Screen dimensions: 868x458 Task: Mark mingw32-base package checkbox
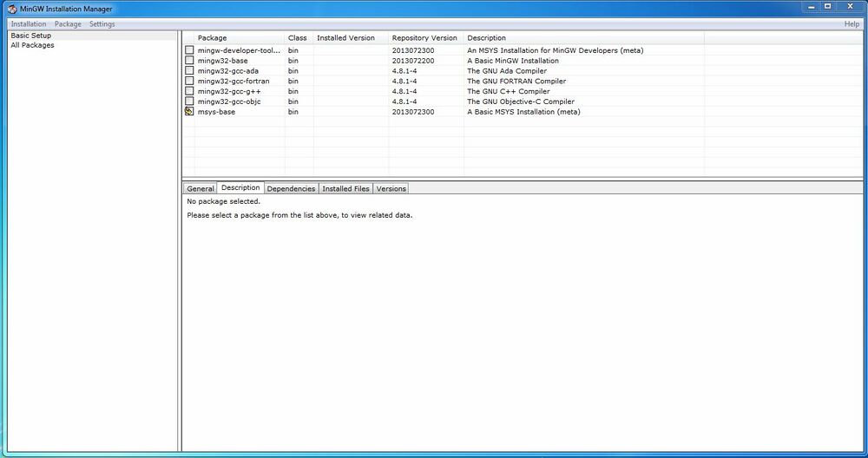coord(189,61)
